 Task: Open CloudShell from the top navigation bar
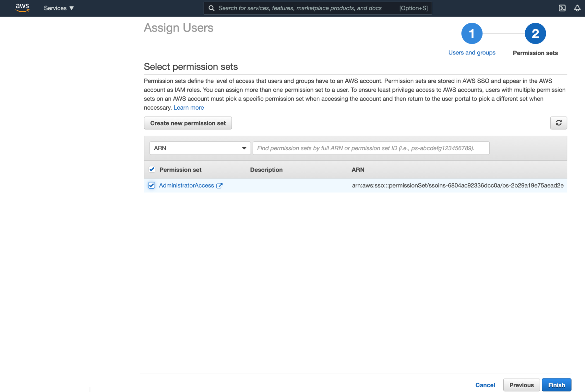[x=562, y=8]
